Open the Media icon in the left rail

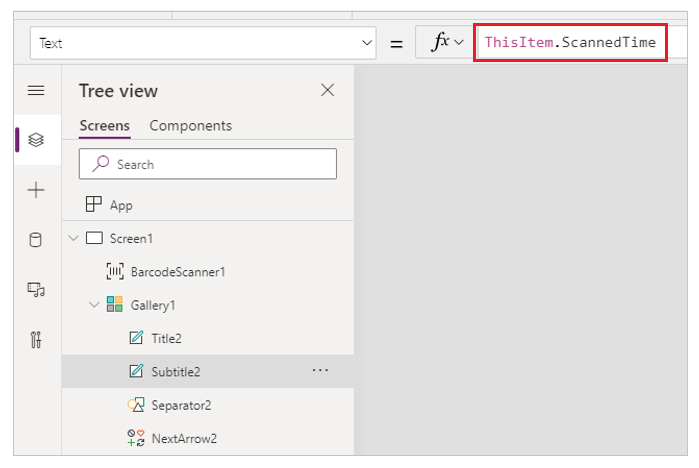[36, 290]
